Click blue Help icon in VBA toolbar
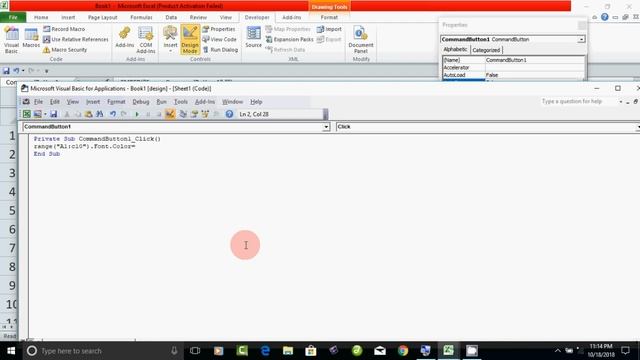This screenshot has width=640, height=360. pyautogui.click(x=229, y=114)
